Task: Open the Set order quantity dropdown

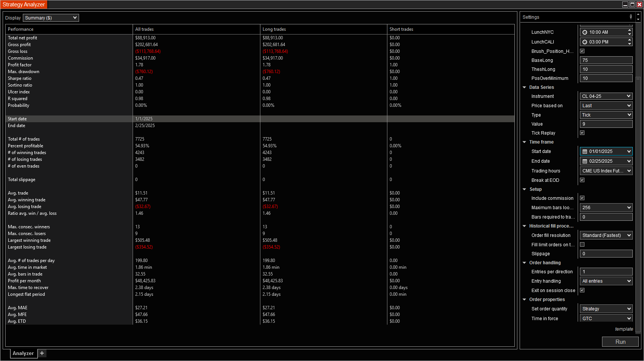Action: (x=606, y=309)
